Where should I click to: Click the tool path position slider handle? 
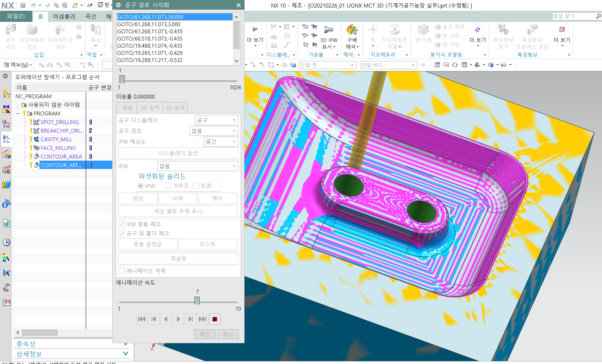pyautogui.click(x=122, y=79)
